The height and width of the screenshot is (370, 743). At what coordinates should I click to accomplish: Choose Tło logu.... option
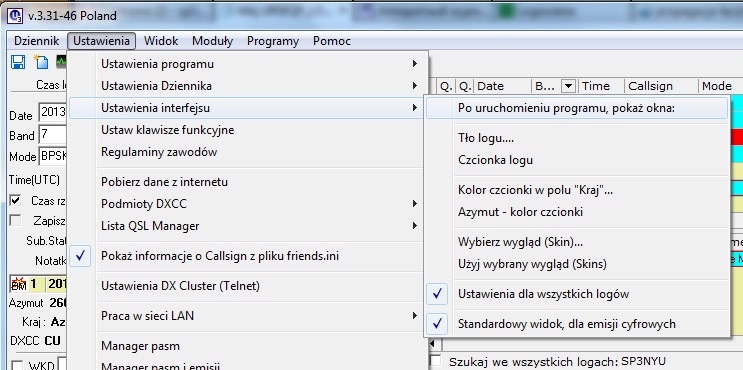(577, 138)
